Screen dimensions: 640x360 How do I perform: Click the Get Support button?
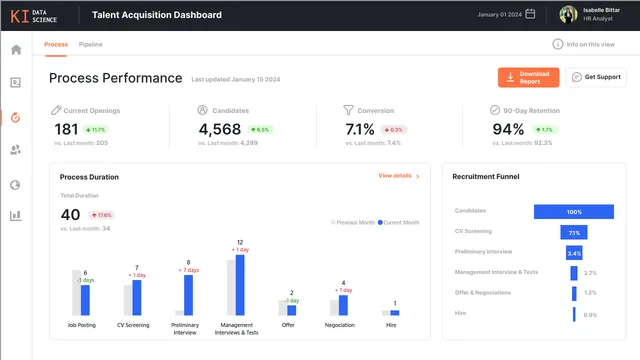tap(596, 77)
